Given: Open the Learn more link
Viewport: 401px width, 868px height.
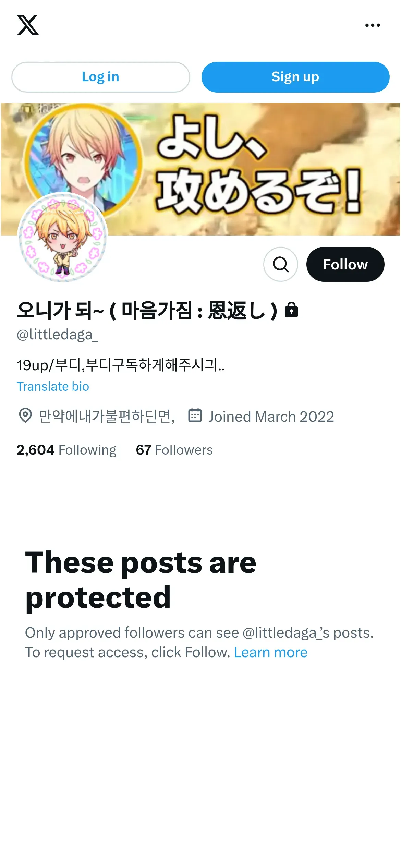Looking at the screenshot, I should [271, 652].
